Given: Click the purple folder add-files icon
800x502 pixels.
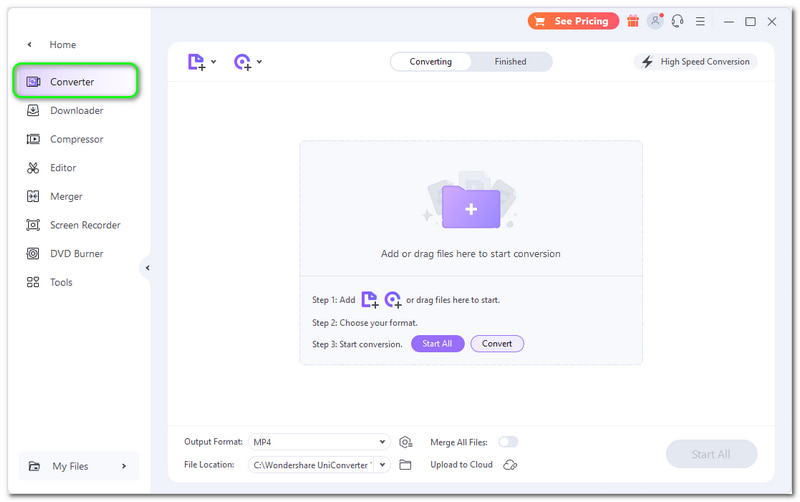Looking at the screenshot, I should click(471, 207).
